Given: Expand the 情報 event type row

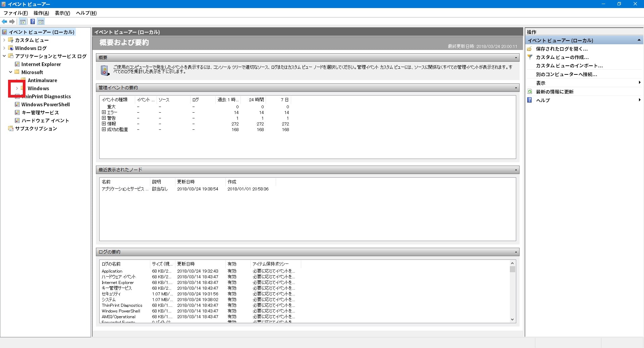Looking at the screenshot, I should tap(104, 124).
